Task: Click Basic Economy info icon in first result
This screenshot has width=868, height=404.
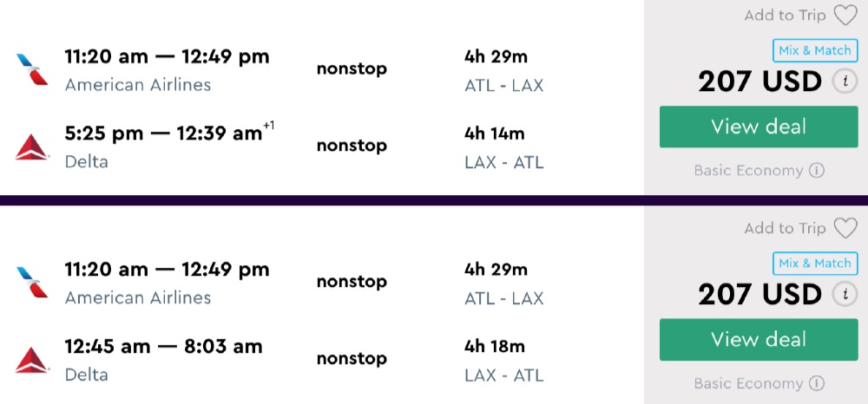Action: pyautogui.click(x=817, y=171)
